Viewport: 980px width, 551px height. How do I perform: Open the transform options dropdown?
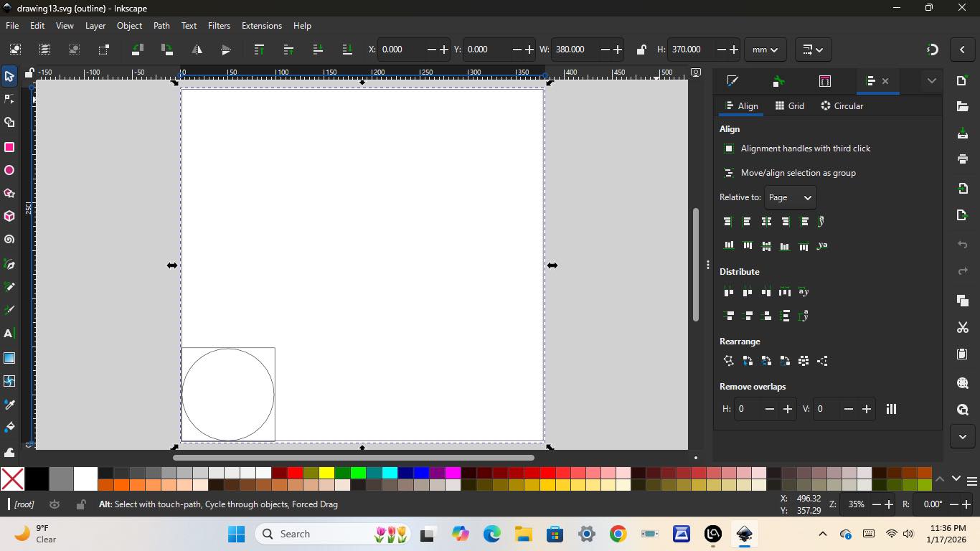point(813,50)
